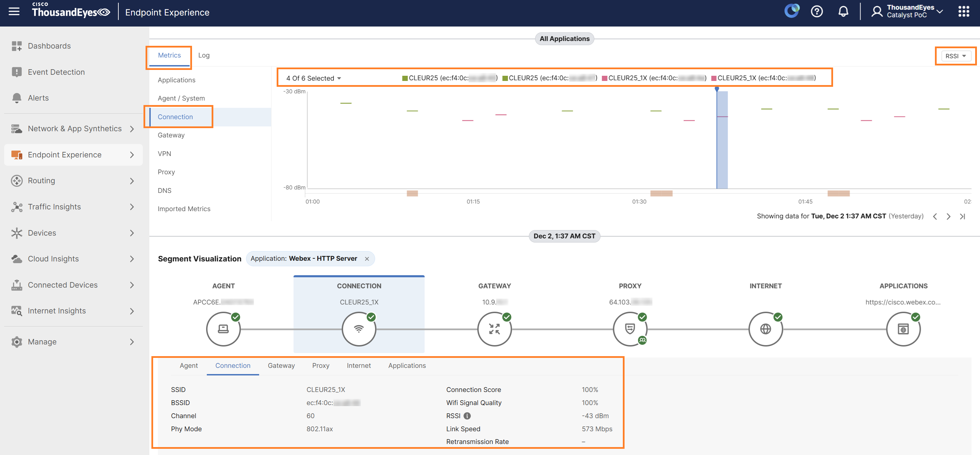The image size is (980, 455).
Task: Open the 4 Of 6 Selected dropdown
Action: [313, 79]
